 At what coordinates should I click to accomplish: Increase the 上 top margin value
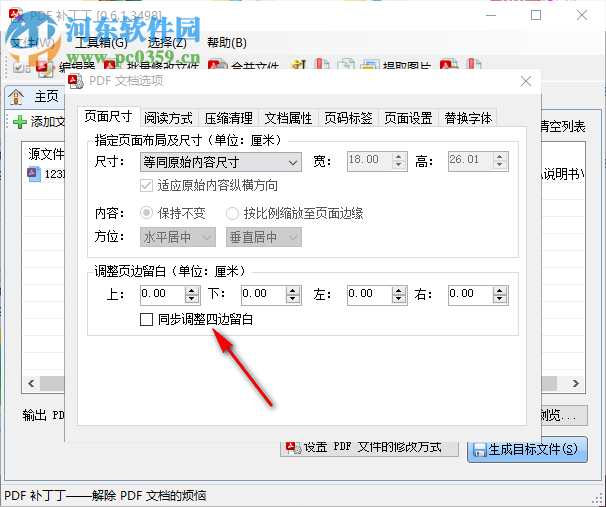[x=192, y=291]
